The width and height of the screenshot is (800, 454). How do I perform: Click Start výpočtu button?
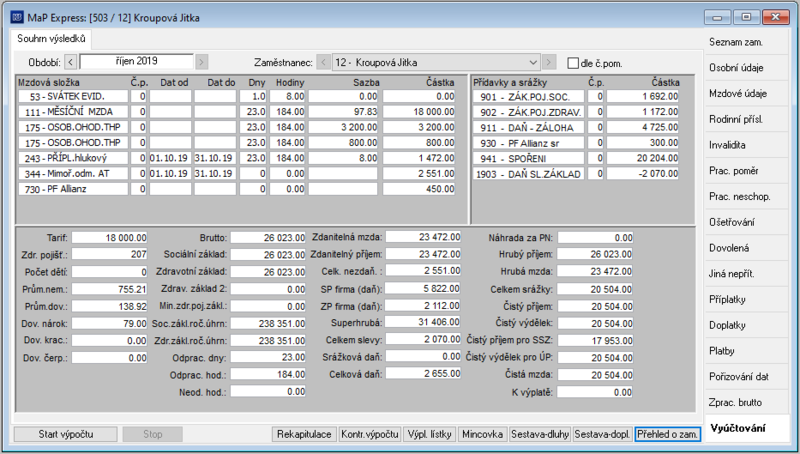point(66,434)
